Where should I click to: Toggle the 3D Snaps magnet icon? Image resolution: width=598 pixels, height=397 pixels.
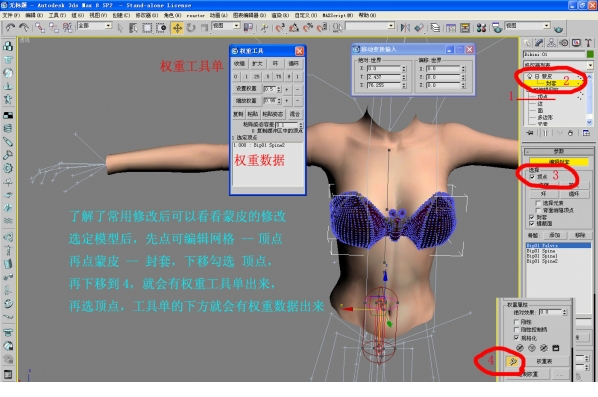(x=280, y=28)
